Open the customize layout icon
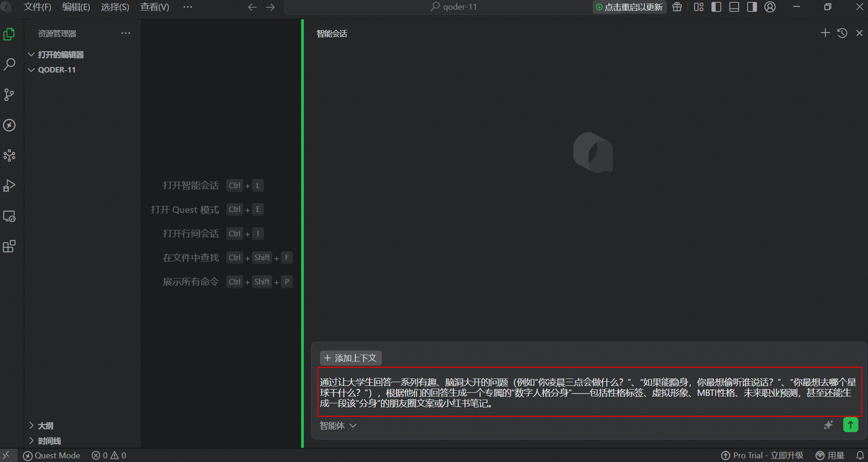Image resolution: width=868 pixels, height=462 pixels. tap(699, 7)
